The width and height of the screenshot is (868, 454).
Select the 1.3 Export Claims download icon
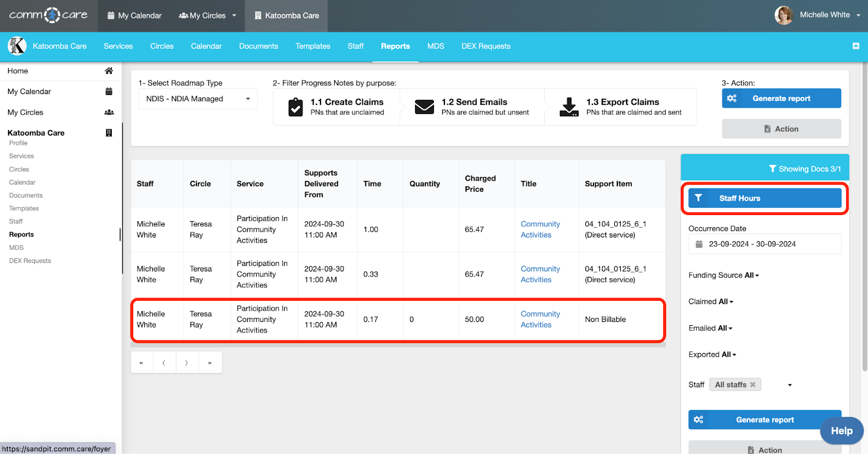(569, 107)
